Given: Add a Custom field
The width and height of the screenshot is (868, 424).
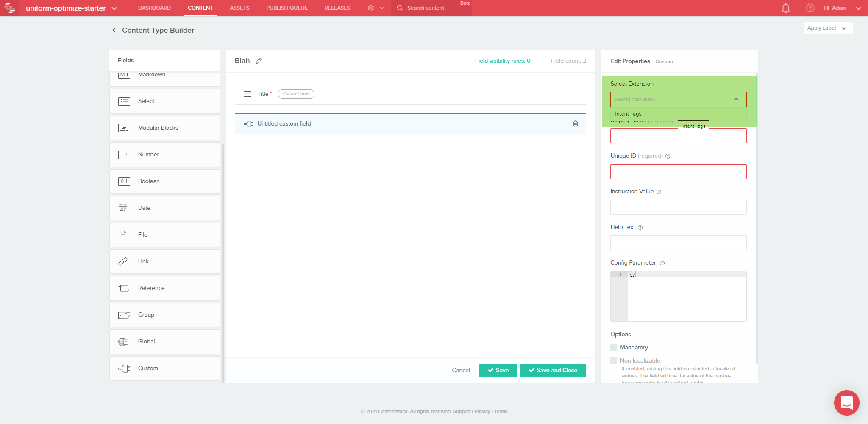Looking at the screenshot, I should point(164,368).
